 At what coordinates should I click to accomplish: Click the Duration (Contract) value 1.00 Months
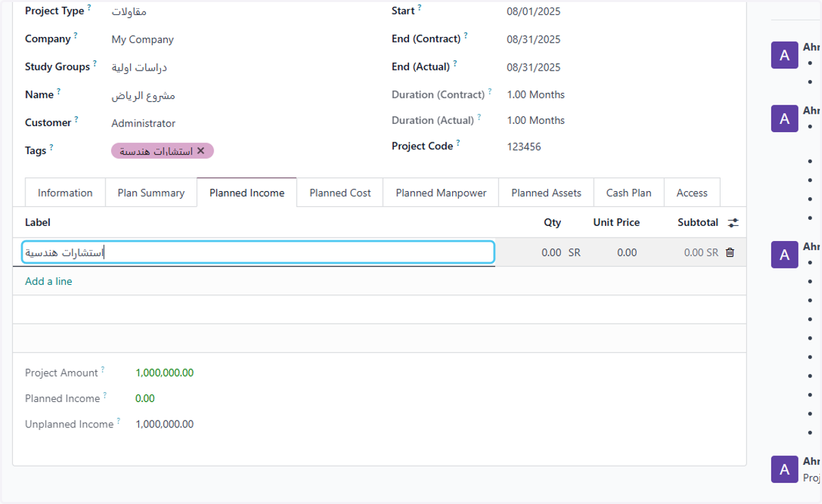[x=536, y=94]
